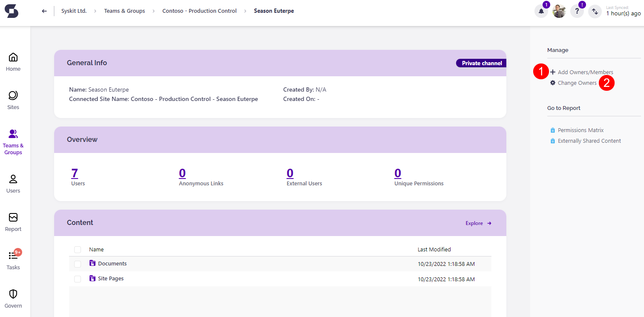The width and height of the screenshot is (644, 317).
Task: Navigate to Teams & Groups breadcrumb
Action: (x=124, y=11)
